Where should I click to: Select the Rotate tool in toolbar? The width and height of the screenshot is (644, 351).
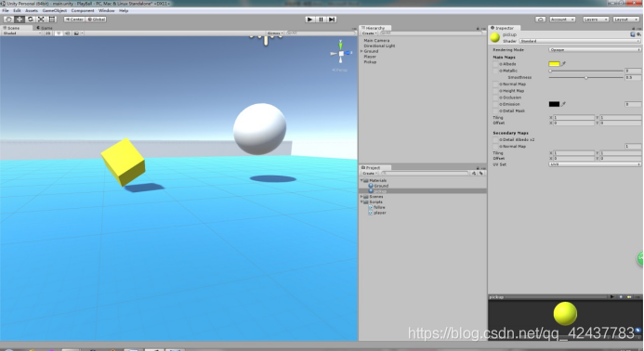(30, 19)
